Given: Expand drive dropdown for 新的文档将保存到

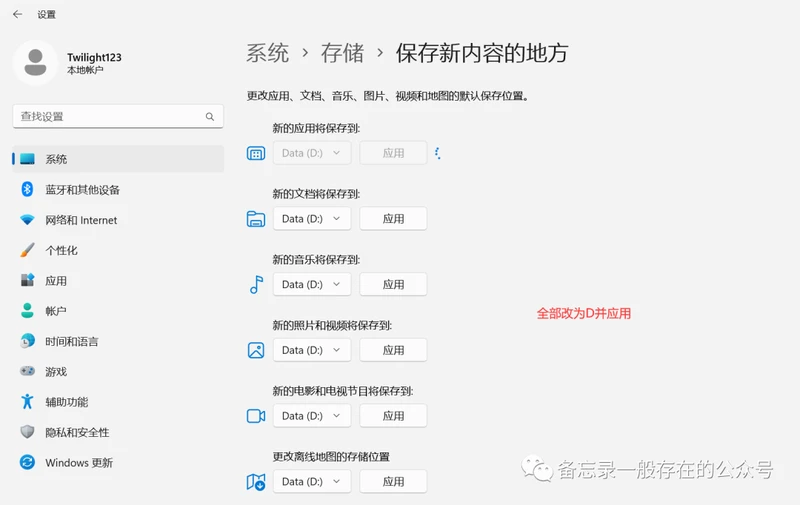Looking at the screenshot, I should click(x=312, y=219).
